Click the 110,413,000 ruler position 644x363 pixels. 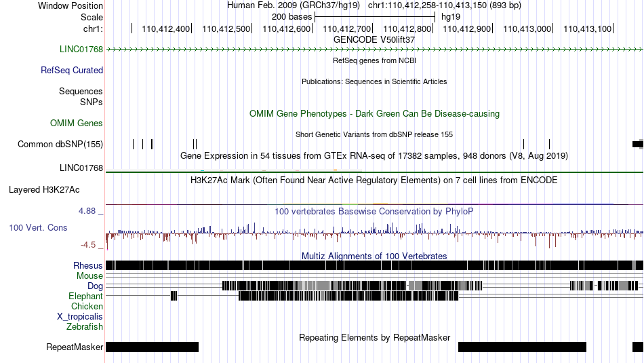pyautogui.click(x=527, y=28)
